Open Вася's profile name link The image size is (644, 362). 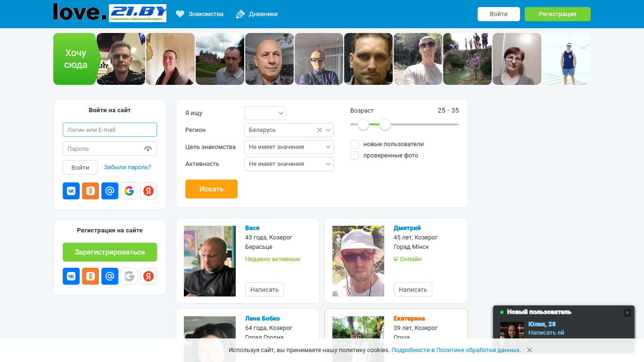point(252,228)
